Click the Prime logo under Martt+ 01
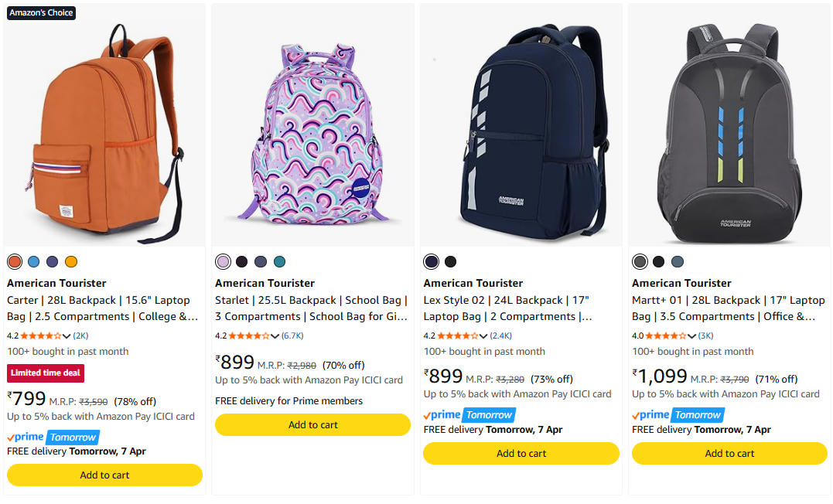This screenshot has width=833, height=504. pos(651,415)
